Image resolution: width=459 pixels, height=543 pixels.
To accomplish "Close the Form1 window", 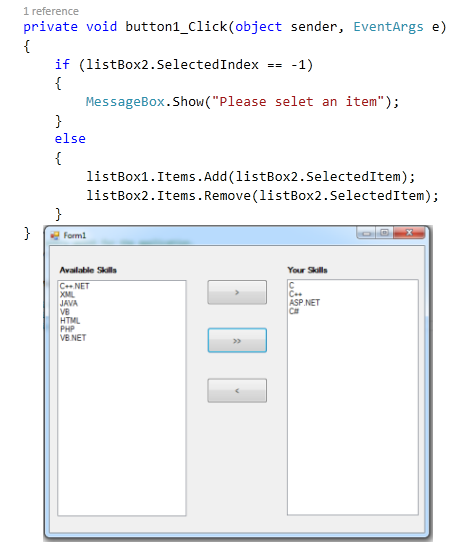I will (409, 233).
